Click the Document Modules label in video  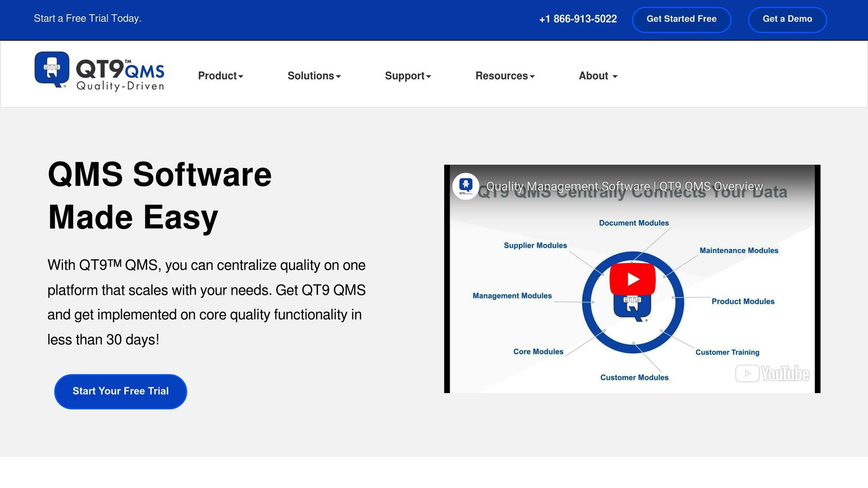point(633,222)
